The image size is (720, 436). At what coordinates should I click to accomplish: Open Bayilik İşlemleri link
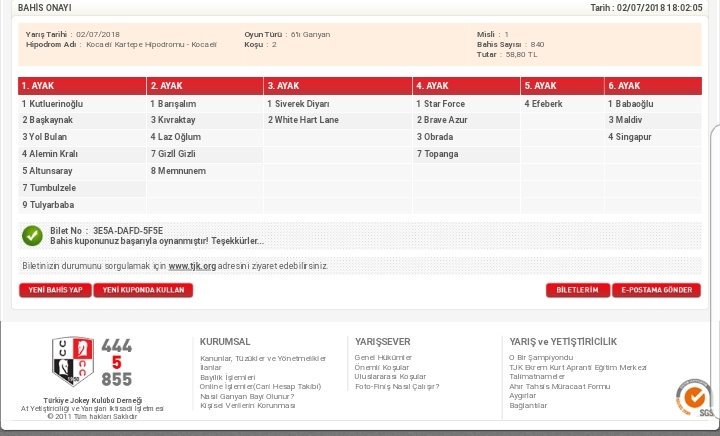point(227,377)
